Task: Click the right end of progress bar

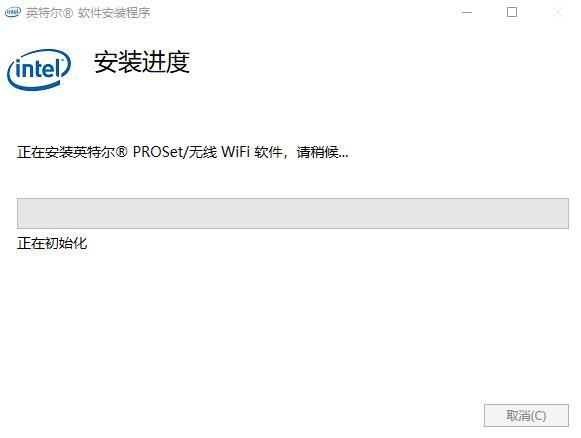Action: point(563,213)
